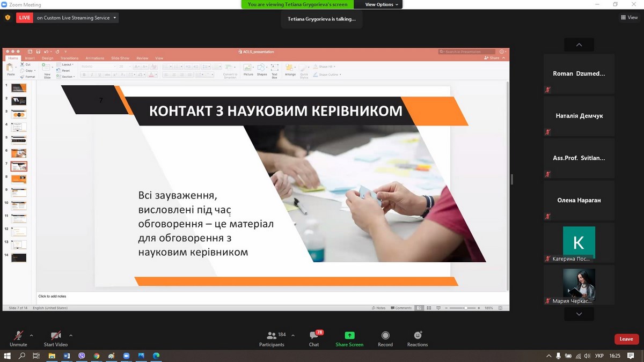
Task: Change layout using the View menu
Action: click(x=629, y=18)
